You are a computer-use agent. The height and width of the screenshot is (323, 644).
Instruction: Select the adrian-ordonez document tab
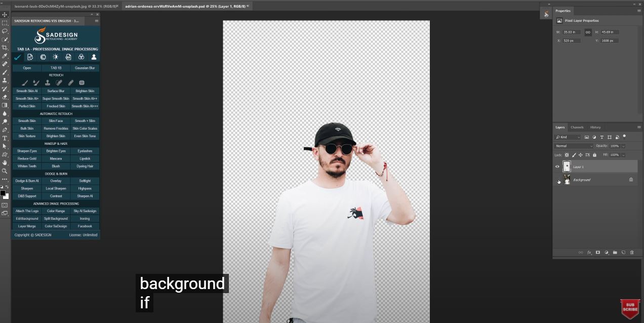point(187,6)
